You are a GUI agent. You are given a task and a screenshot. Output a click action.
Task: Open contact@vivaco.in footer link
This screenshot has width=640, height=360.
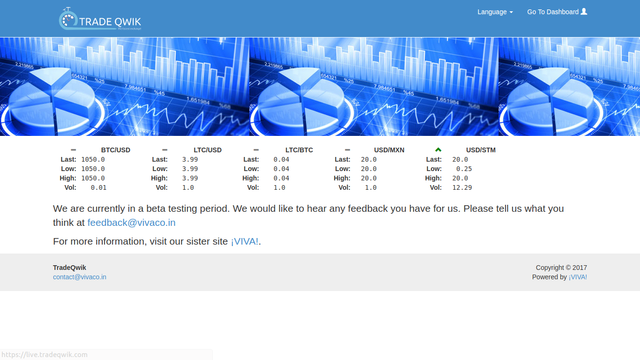pyautogui.click(x=80, y=277)
